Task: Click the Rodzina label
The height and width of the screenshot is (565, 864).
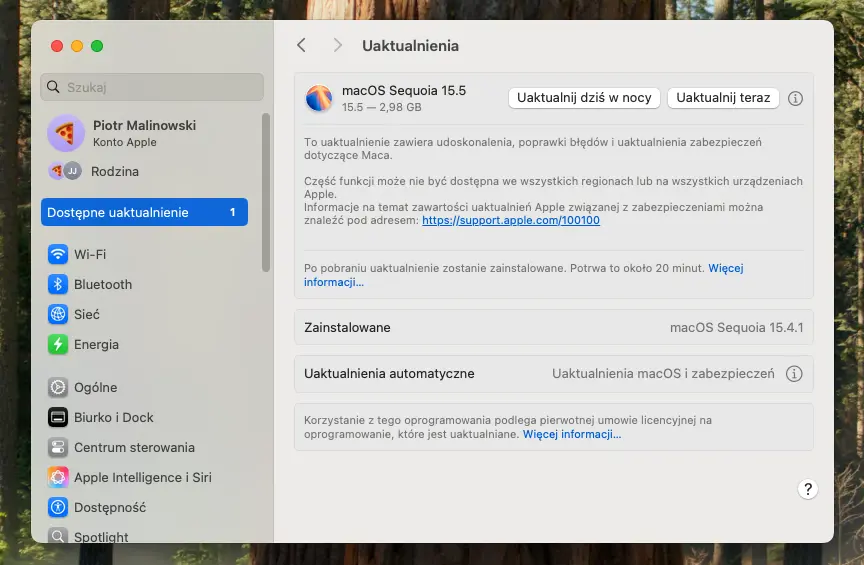Action: click(115, 171)
